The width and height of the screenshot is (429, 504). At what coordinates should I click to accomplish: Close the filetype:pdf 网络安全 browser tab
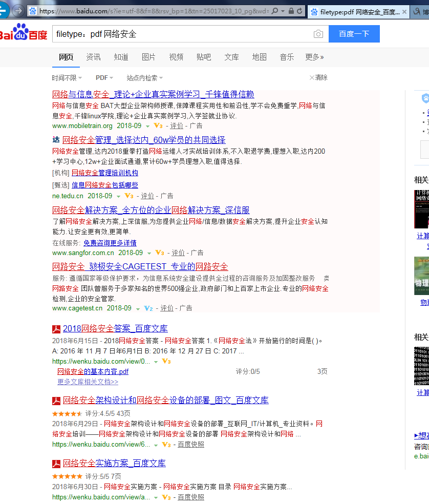tap(404, 12)
